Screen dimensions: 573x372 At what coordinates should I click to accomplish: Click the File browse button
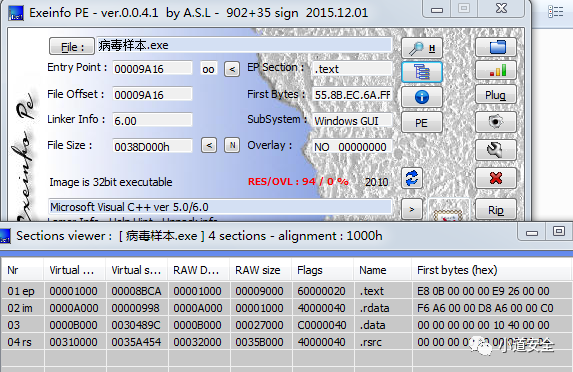point(72,46)
